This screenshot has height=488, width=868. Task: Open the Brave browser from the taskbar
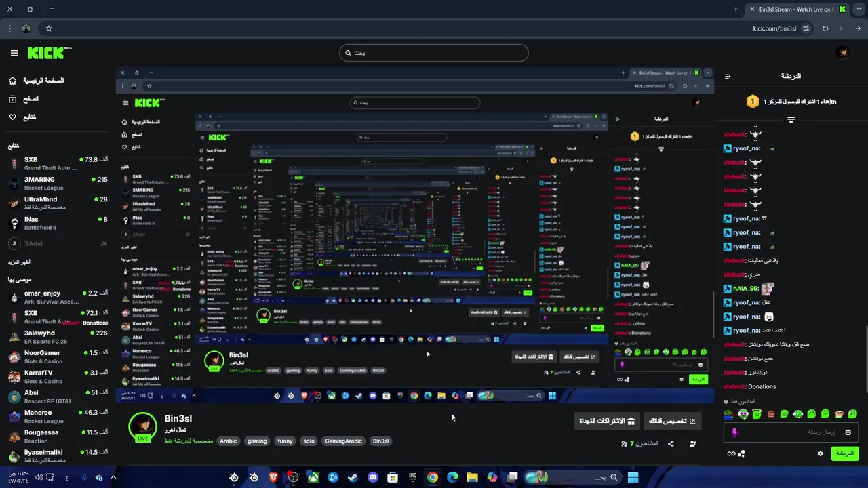[x=273, y=477]
